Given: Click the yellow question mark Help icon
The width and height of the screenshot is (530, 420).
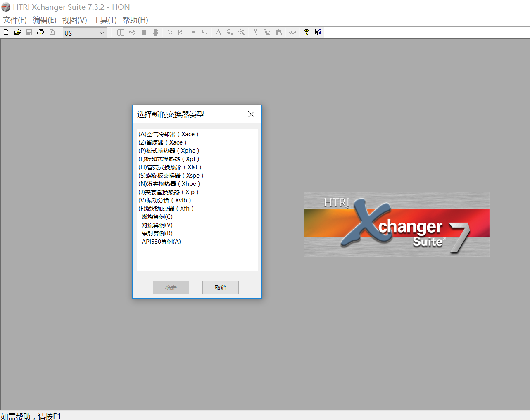Looking at the screenshot, I should tap(307, 32).
